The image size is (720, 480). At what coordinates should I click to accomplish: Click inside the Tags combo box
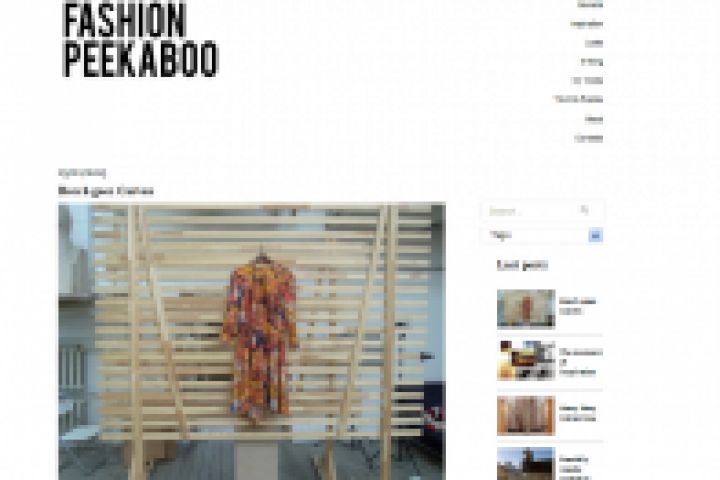coord(543,236)
